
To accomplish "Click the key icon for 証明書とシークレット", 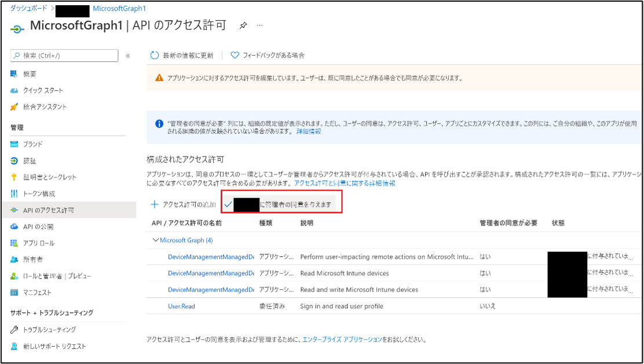I will [x=14, y=177].
